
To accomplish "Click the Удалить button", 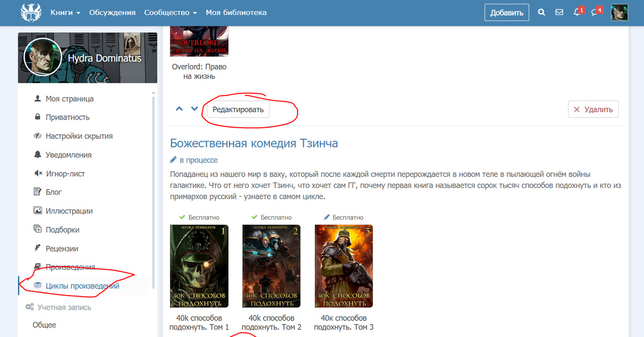I will [x=594, y=109].
